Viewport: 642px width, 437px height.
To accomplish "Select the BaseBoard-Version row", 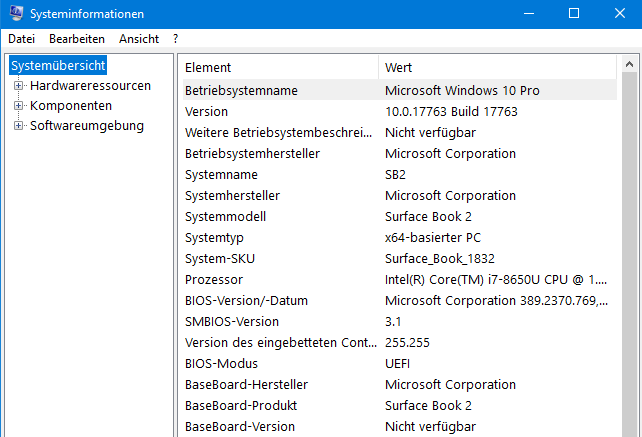I will click(x=400, y=427).
